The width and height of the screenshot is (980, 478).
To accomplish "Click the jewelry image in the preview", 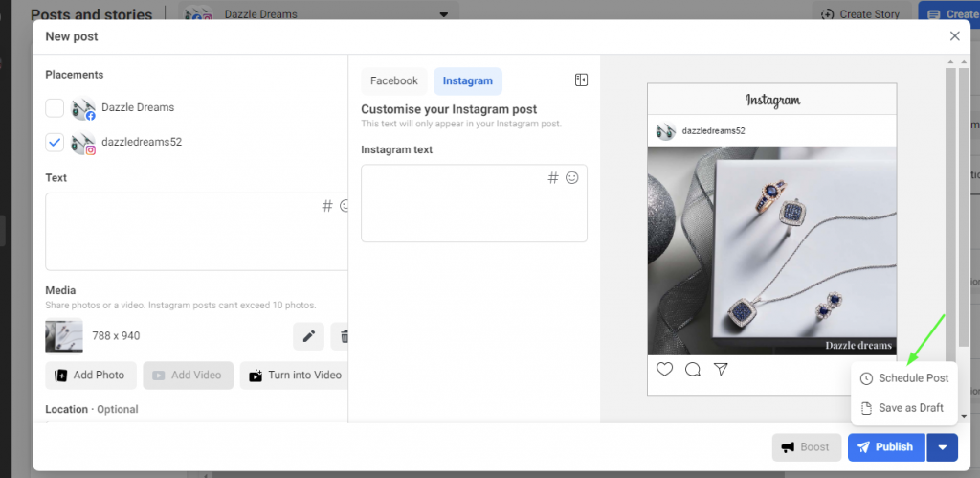I will coord(772,251).
